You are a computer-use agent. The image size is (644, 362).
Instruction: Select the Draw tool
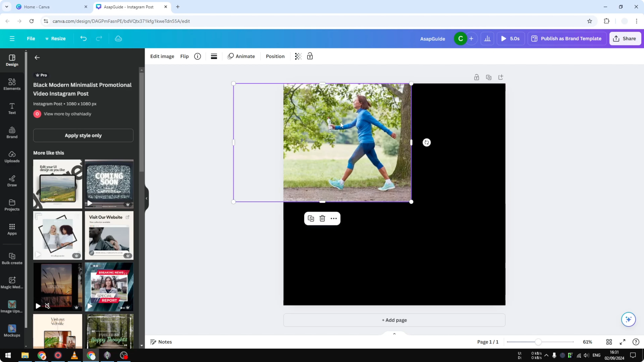(x=12, y=181)
